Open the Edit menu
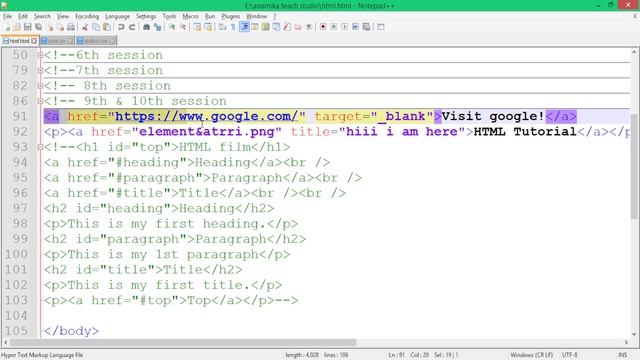The height and width of the screenshot is (360, 640). [23, 16]
